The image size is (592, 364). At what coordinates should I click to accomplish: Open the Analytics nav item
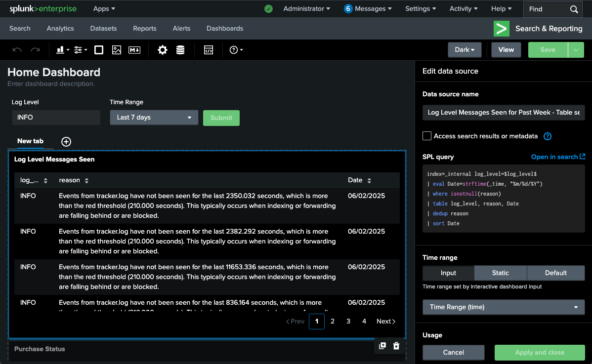pyautogui.click(x=60, y=28)
